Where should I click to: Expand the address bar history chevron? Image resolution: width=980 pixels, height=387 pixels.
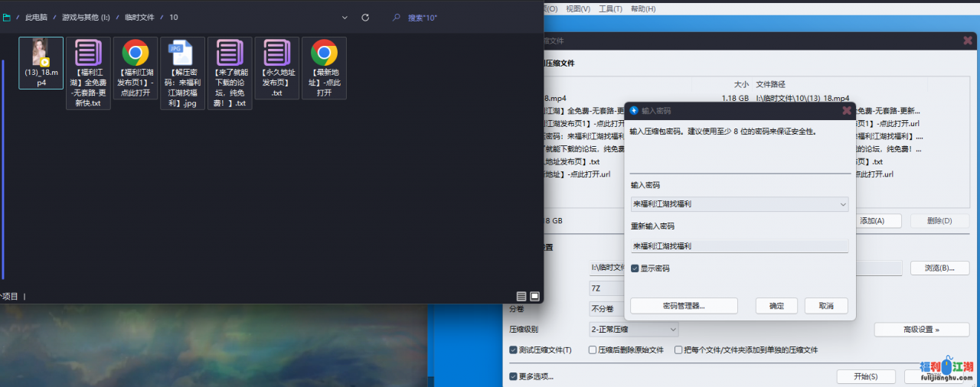point(345,17)
